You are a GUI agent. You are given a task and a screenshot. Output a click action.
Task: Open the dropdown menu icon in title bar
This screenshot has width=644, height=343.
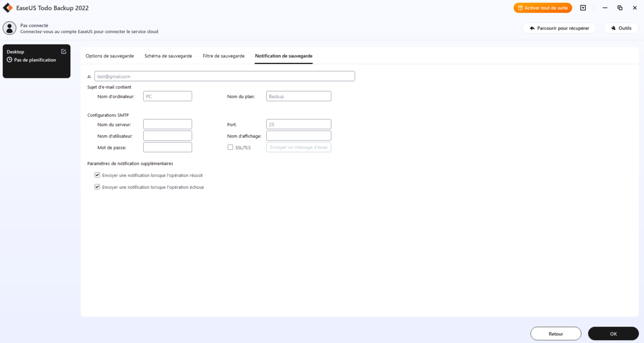tap(583, 8)
